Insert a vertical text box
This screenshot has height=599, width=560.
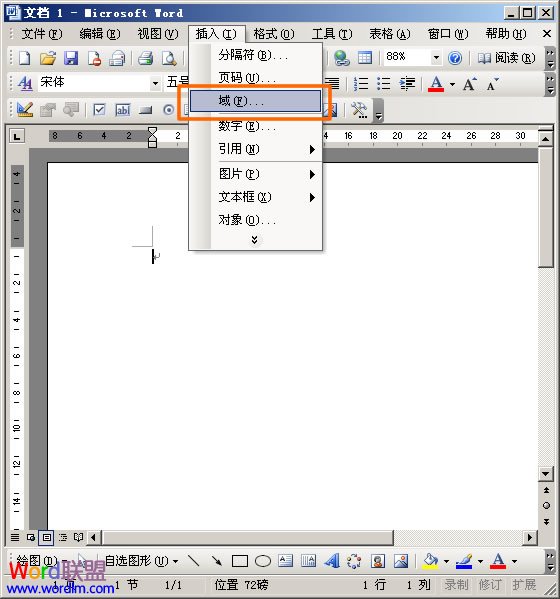coord(309,561)
